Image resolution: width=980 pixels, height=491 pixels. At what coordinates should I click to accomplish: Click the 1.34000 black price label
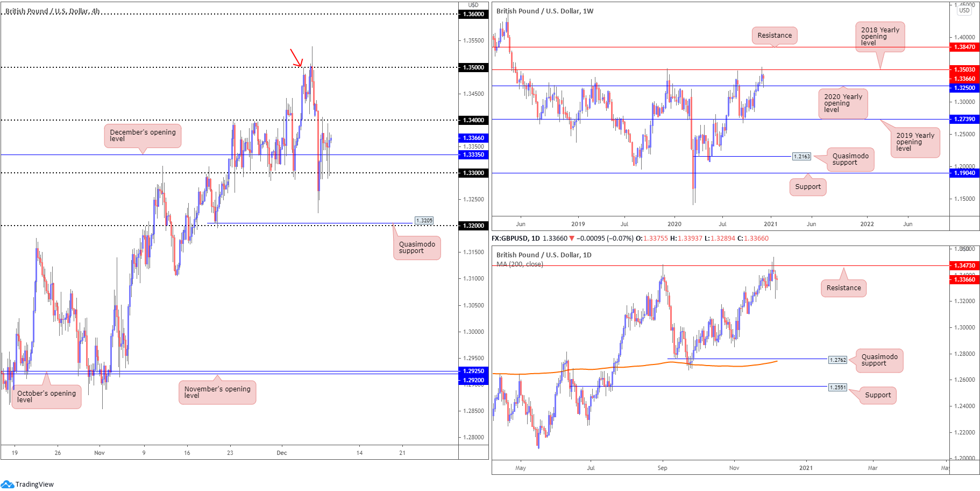(x=473, y=120)
